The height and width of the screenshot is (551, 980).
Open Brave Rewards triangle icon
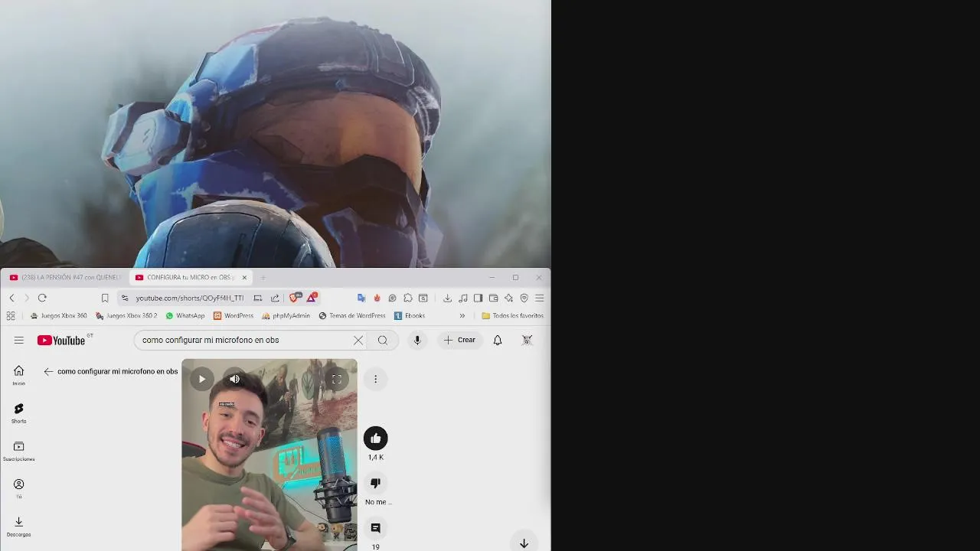312,297
